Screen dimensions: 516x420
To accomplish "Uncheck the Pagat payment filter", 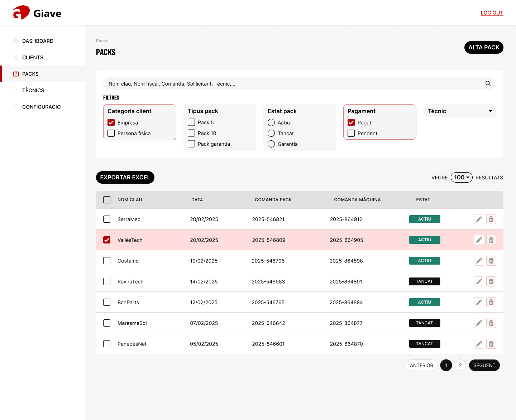I will click(351, 122).
